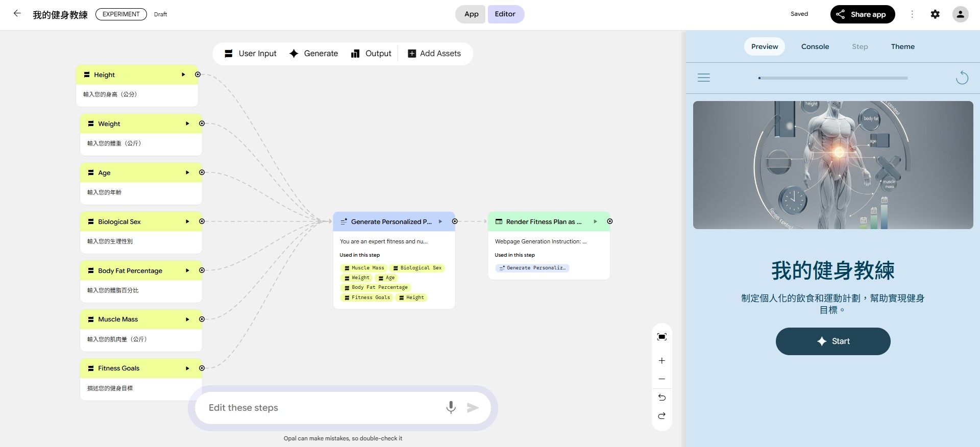Zoom in with the plus icon
The image size is (980, 447).
tap(661, 361)
